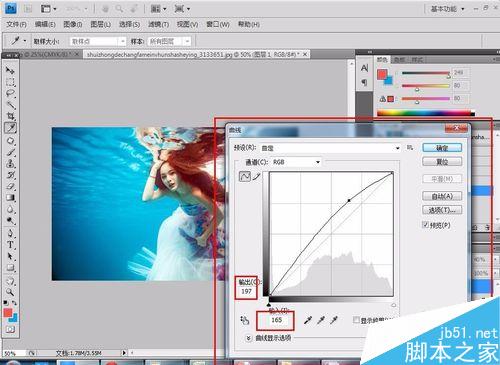Select the Lasso tool
Screen dimensions: 500x365
(x=10, y=93)
